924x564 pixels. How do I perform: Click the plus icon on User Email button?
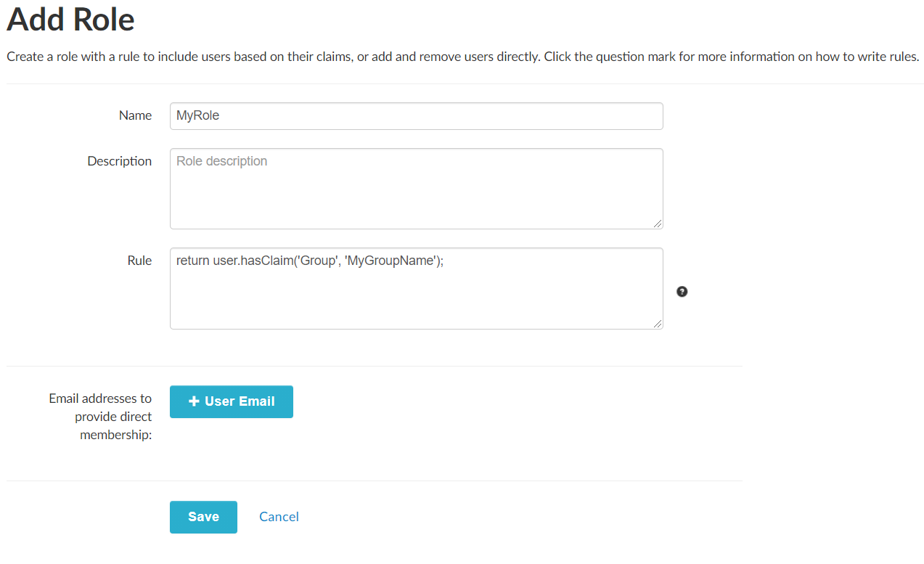[194, 401]
